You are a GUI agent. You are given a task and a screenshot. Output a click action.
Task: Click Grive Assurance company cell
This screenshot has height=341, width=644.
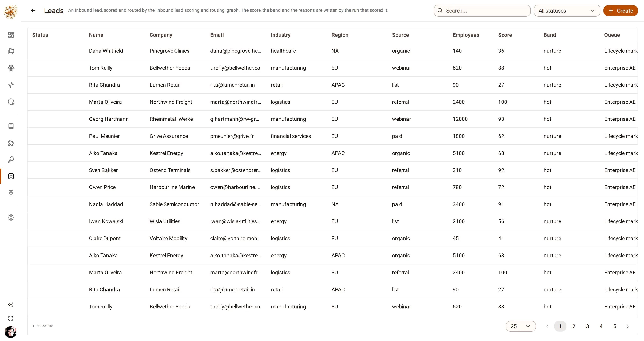coord(169,136)
